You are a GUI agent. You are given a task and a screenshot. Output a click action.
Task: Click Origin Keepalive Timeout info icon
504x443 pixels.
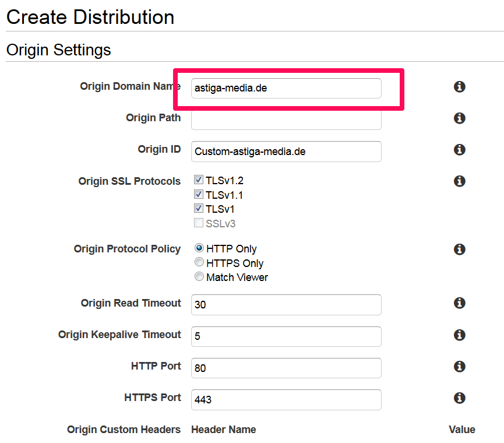(459, 335)
